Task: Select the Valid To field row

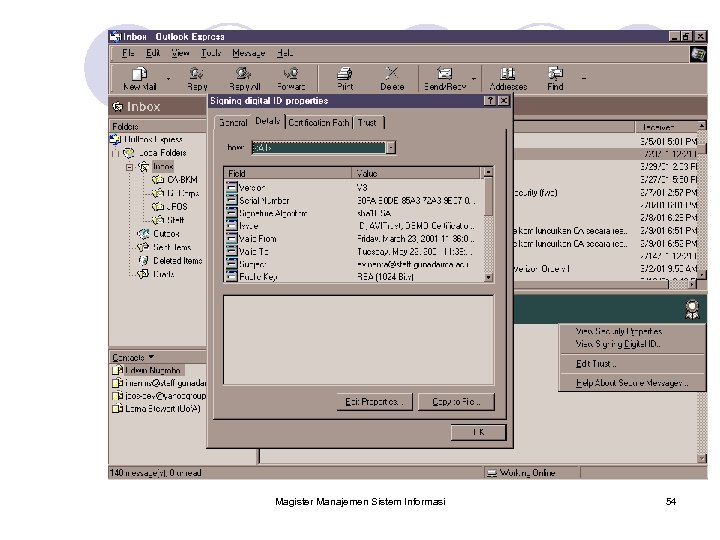Action: pos(354,252)
